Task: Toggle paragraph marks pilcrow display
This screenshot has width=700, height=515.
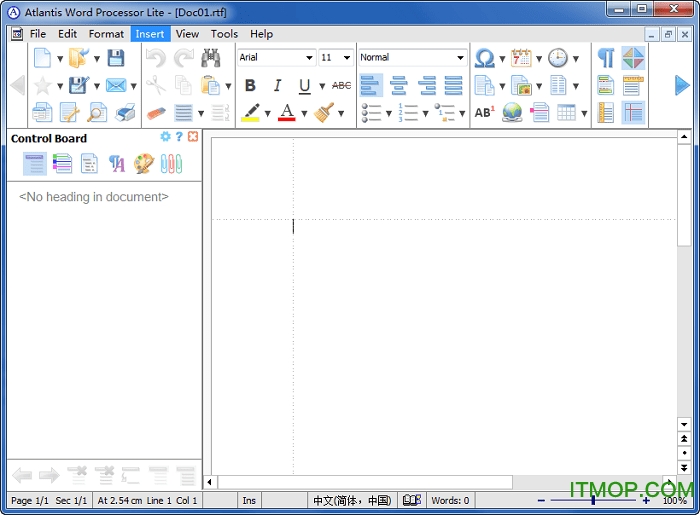Action: pyautogui.click(x=606, y=58)
